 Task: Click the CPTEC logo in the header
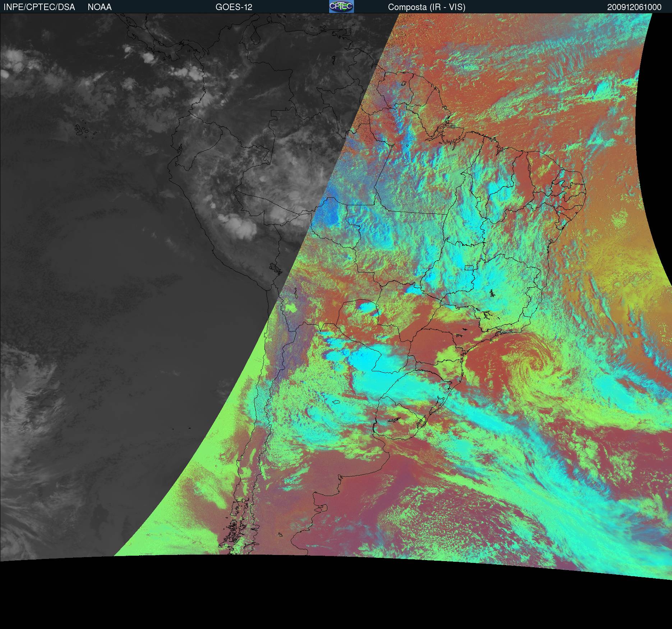coord(341,6)
